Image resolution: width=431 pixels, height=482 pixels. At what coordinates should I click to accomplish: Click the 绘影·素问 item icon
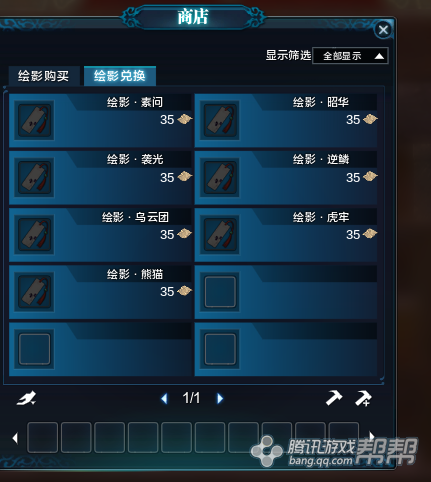click(x=35, y=120)
